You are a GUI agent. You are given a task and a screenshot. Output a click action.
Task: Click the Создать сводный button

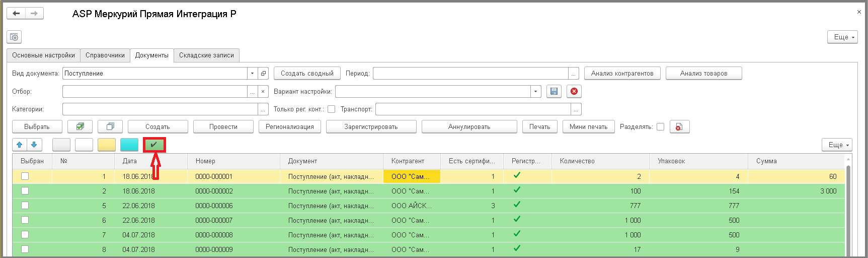coord(307,73)
